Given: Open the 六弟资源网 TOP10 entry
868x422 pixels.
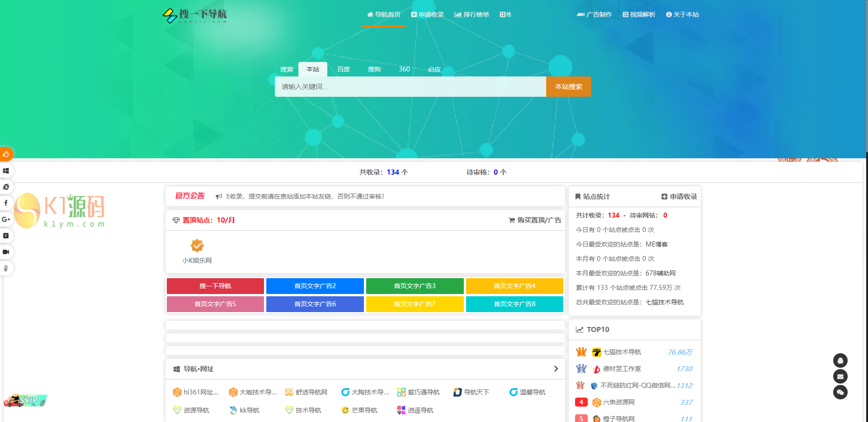Looking at the screenshot, I should coord(619,402).
